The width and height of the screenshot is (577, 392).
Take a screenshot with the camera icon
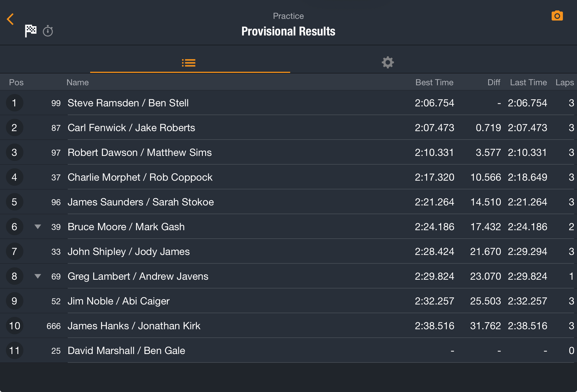pos(557,16)
